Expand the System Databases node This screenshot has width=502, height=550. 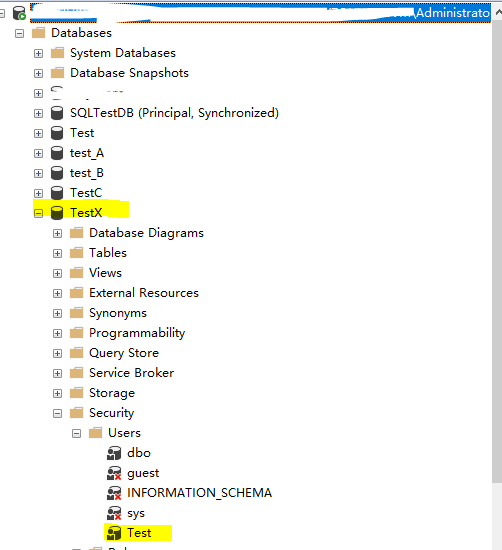coord(38,53)
